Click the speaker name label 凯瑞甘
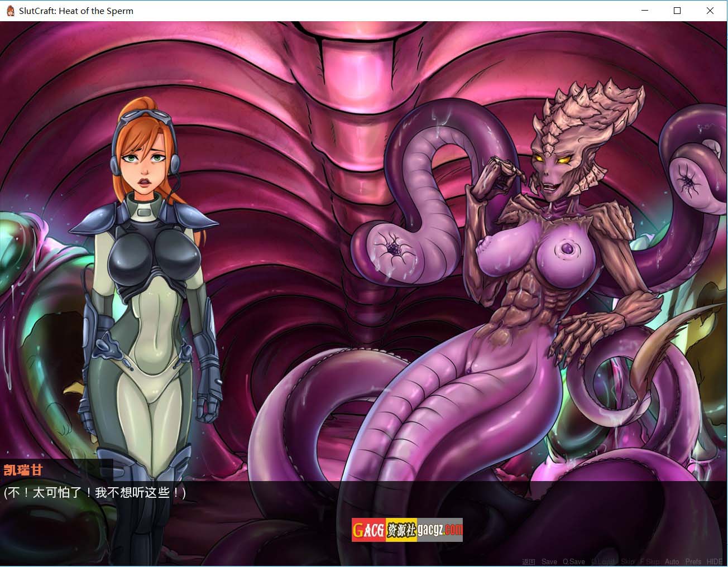The width and height of the screenshot is (728, 567). (23, 470)
